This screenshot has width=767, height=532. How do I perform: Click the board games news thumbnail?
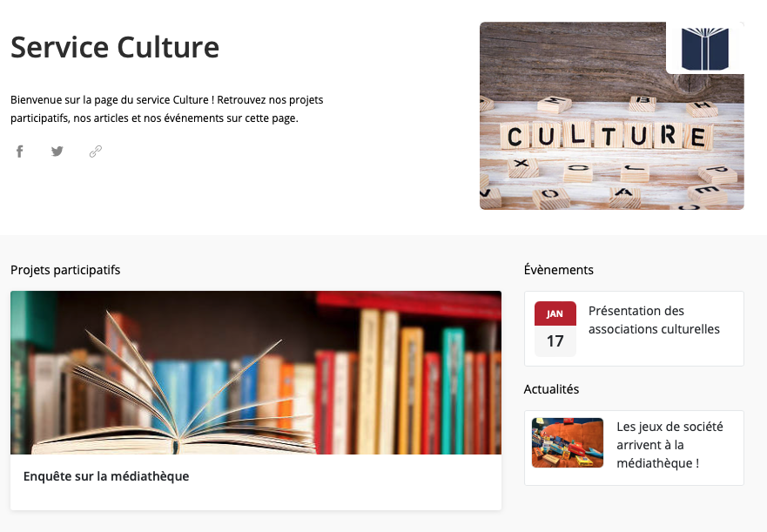click(x=568, y=442)
